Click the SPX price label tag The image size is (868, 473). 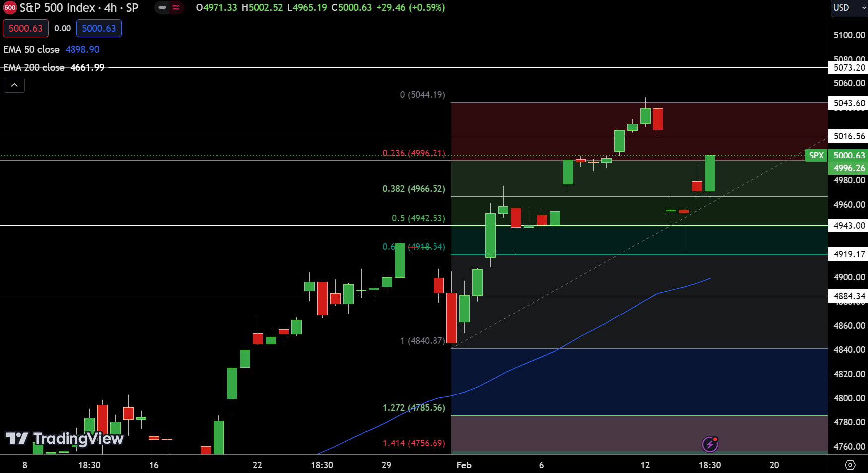[x=816, y=156]
